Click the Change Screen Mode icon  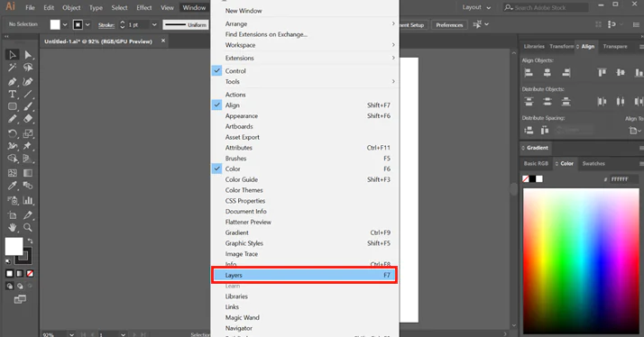tap(20, 299)
